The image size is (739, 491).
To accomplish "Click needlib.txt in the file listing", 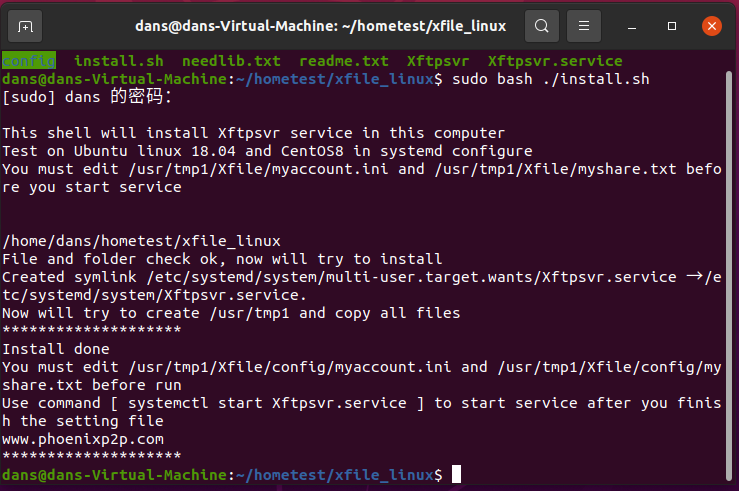I will [x=231, y=61].
